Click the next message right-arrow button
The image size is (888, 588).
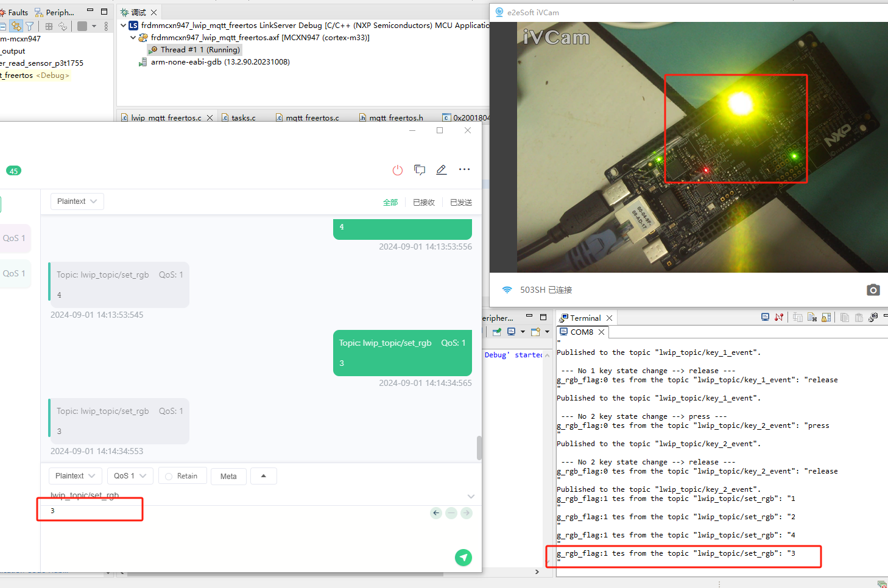click(x=467, y=513)
